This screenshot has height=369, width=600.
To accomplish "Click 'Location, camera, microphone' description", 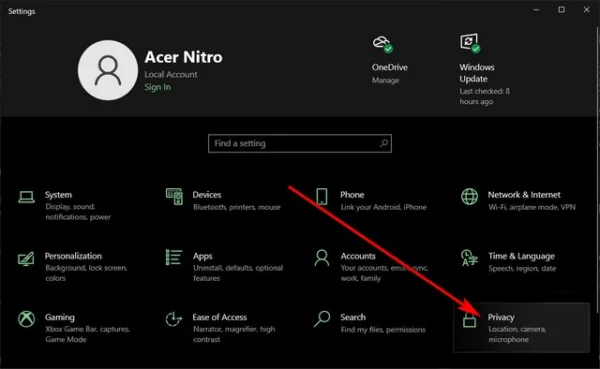I will tap(517, 334).
